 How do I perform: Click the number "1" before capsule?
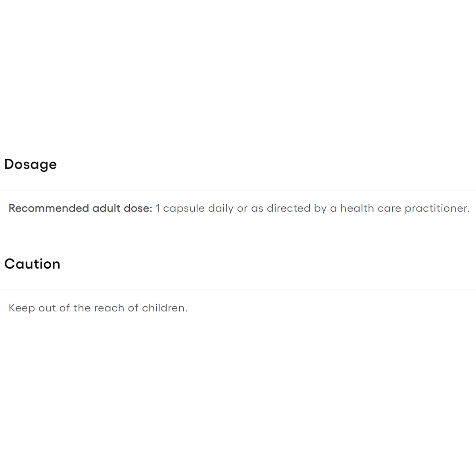click(157, 208)
